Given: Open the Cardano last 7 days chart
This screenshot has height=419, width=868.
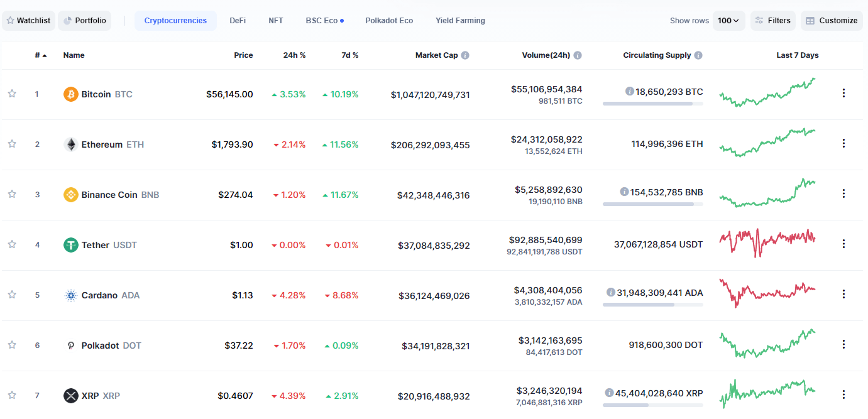Looking at the screenshot, I should [x=767, y=293].
